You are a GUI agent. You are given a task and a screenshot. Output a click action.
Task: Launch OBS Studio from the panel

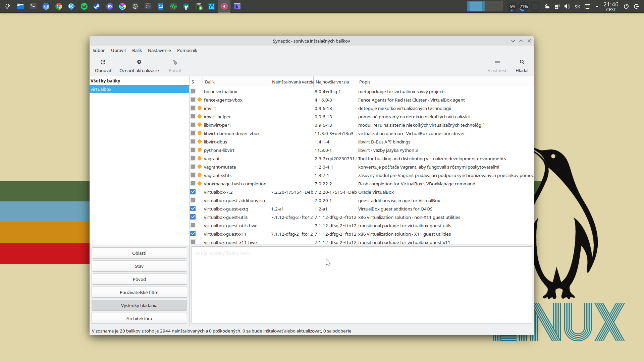tap(135, 6)
